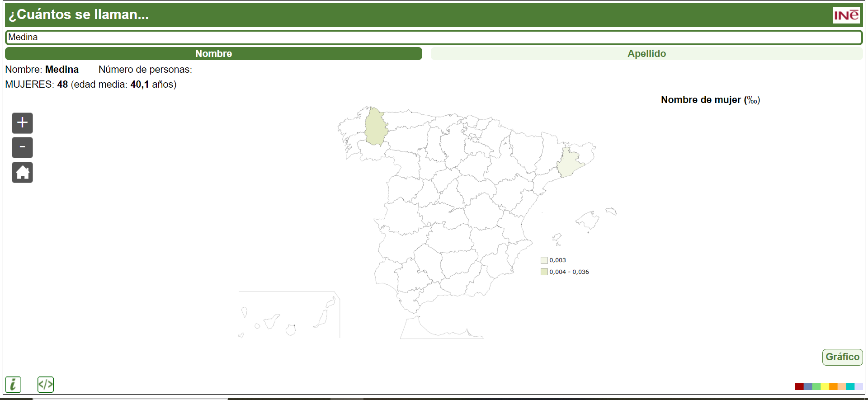Choose the slate blue color swatch
Screen dimensions: 868x400
[807, 387]
